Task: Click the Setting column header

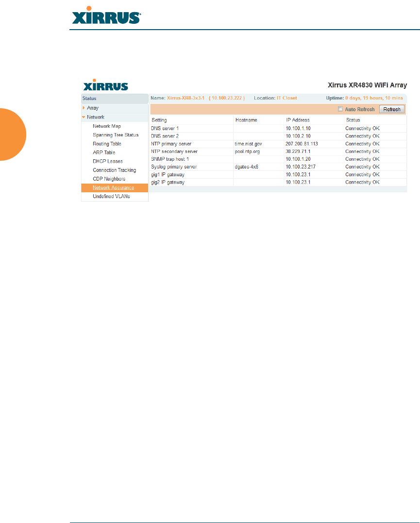Action: click(159, 120)
